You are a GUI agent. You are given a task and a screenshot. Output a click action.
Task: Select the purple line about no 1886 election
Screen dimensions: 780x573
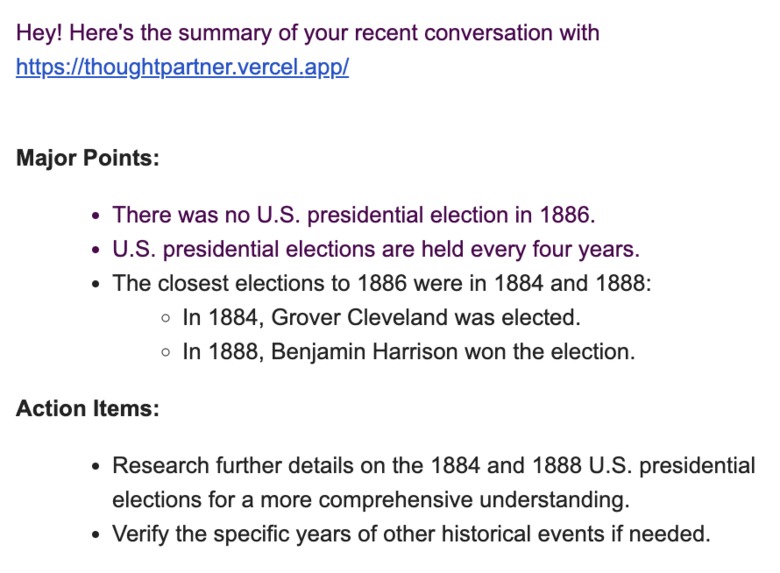tap(354, 215)
